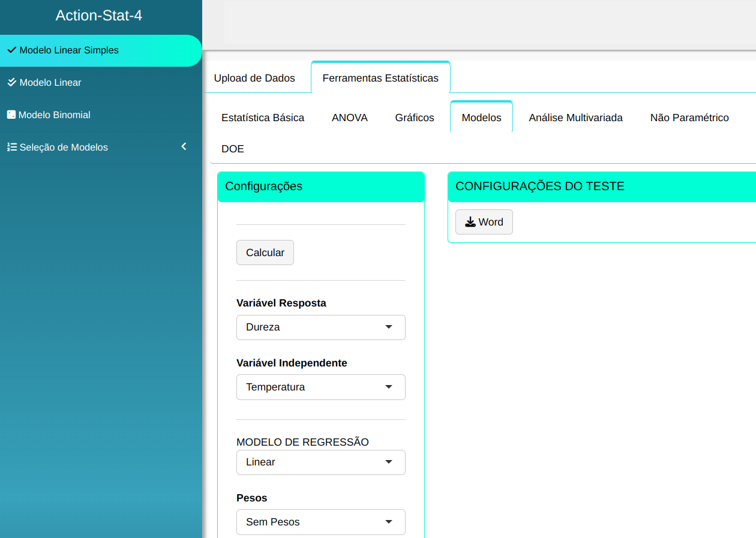Expand Seleção de Modelos with chevron arrow
Viewport: 756px width, 538px height.
click(184, 146)
